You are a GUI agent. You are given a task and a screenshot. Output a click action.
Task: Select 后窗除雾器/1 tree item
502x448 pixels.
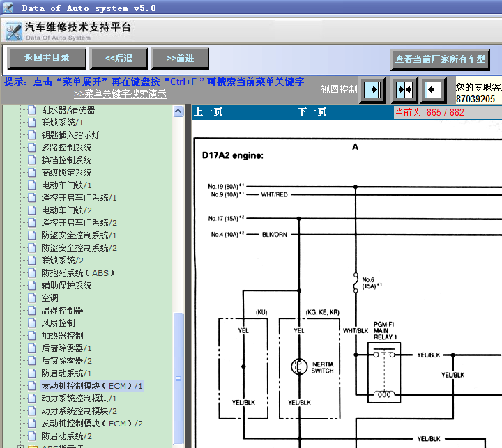click(x=67, y=348)
